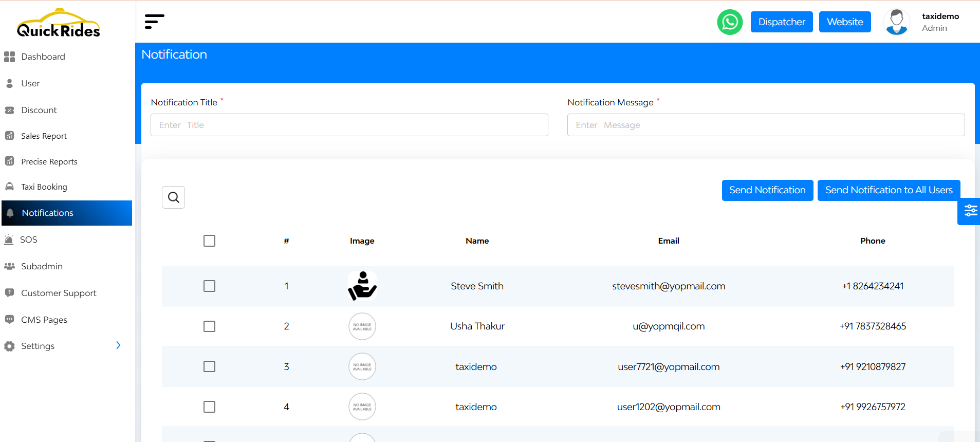The height and width of the screenshot is (442, 980).
Task: Toggle the sidebar hamburger menu icon
Action: point(154,22)
